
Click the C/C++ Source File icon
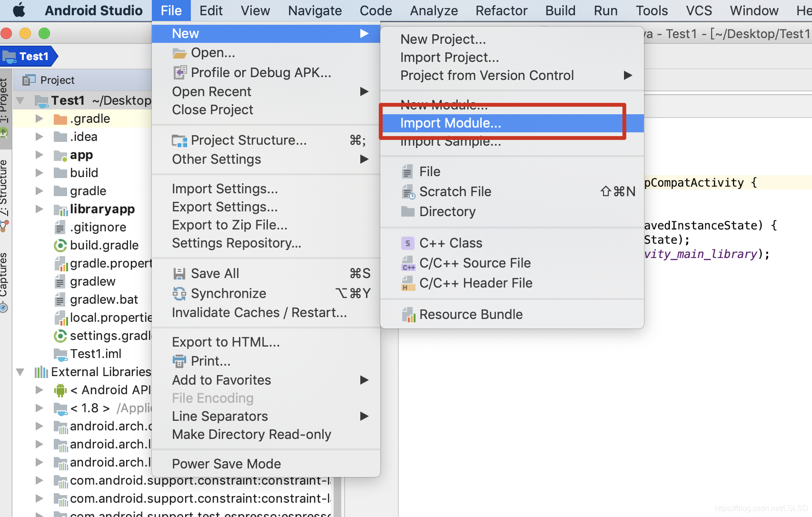(x=408, y=263)
